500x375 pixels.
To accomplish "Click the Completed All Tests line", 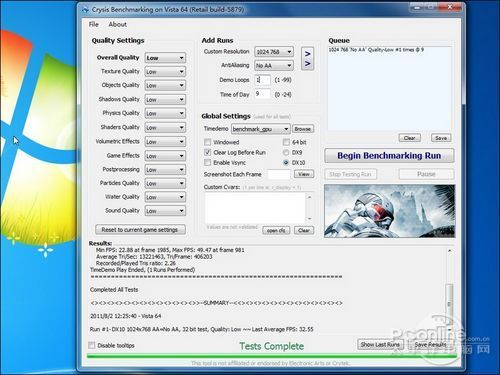I will pyautogui.click(x=114, y=290).
